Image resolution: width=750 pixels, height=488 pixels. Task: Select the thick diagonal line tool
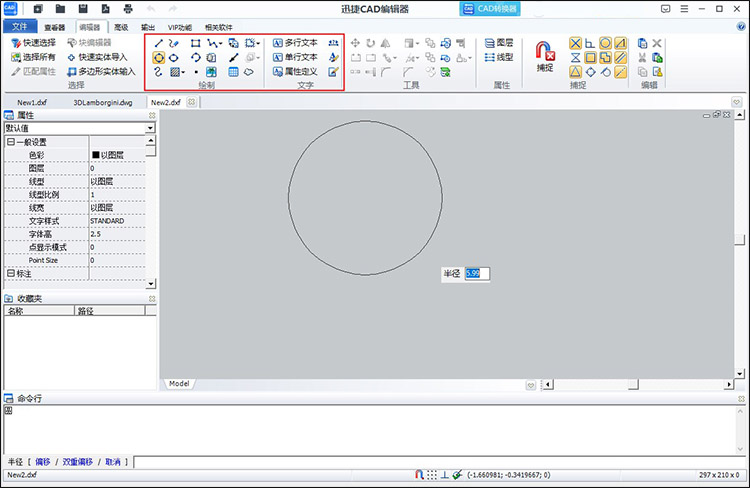click(233, 58)
